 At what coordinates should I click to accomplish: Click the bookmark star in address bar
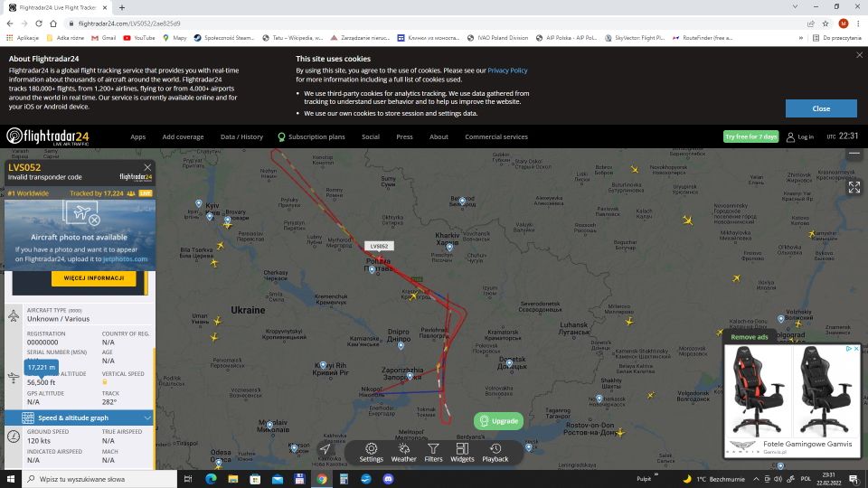(x=826, y=23)
